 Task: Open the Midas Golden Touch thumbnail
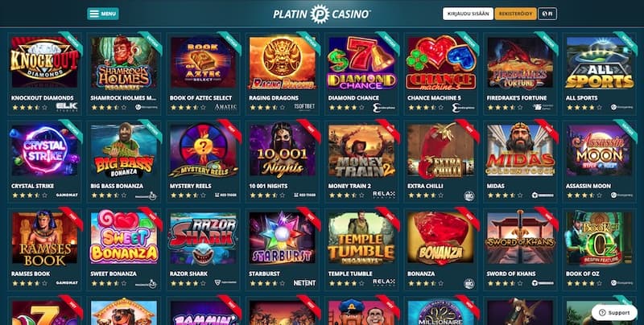point(520,150)
